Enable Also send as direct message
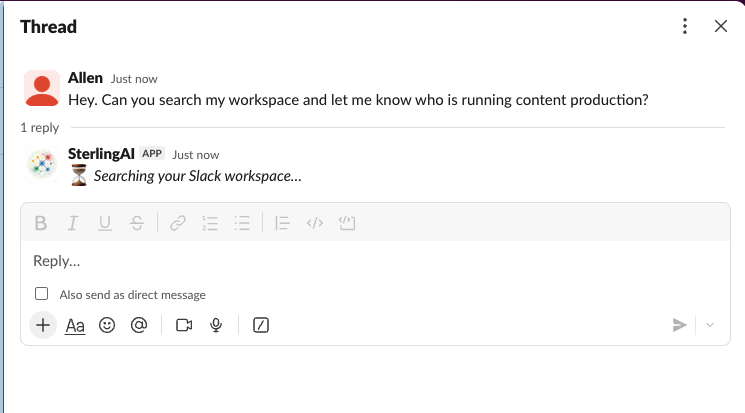745x413 pixels. pyautogui.click(x=41, y=294)
